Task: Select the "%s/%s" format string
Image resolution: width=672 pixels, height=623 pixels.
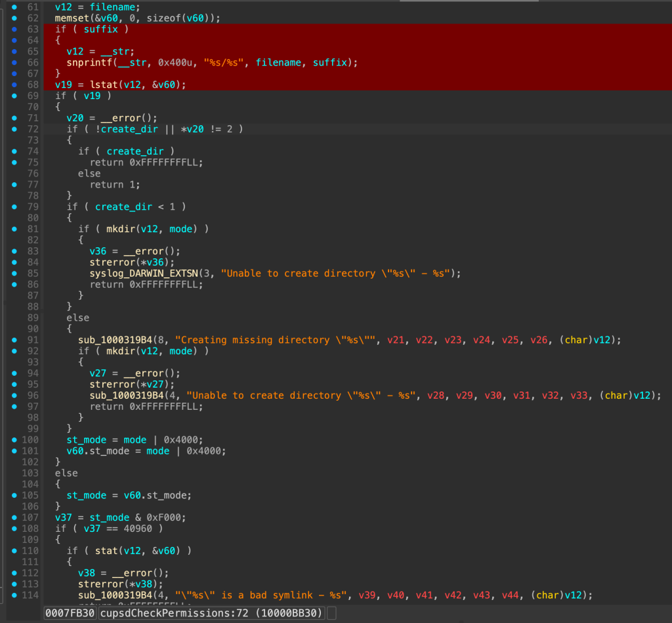Action: [x=224, y=62]
